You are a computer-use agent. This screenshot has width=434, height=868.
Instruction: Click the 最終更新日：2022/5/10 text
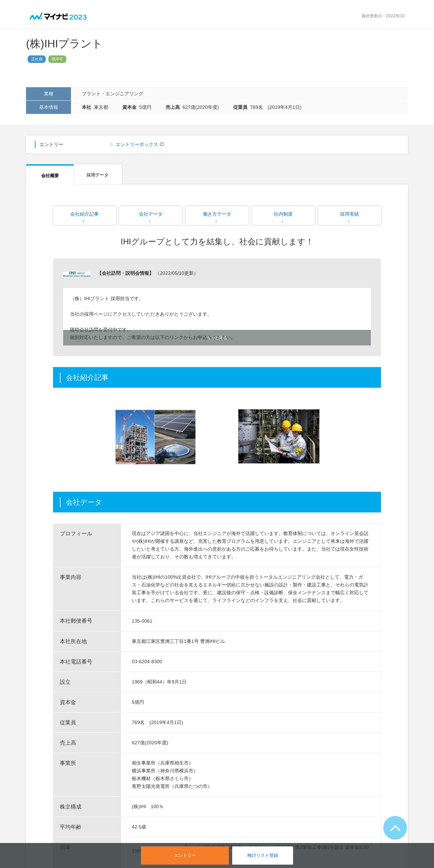tap(383, 16)
